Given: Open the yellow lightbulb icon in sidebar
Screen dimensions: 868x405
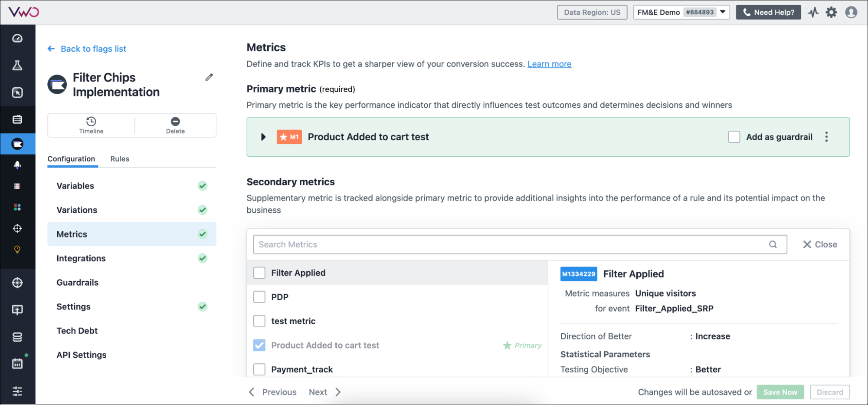Looking at the screenshot, I should coord(17,249).
